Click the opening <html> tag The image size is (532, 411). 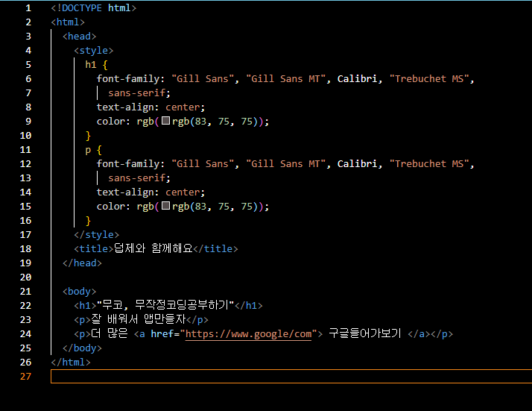point(68,22)
